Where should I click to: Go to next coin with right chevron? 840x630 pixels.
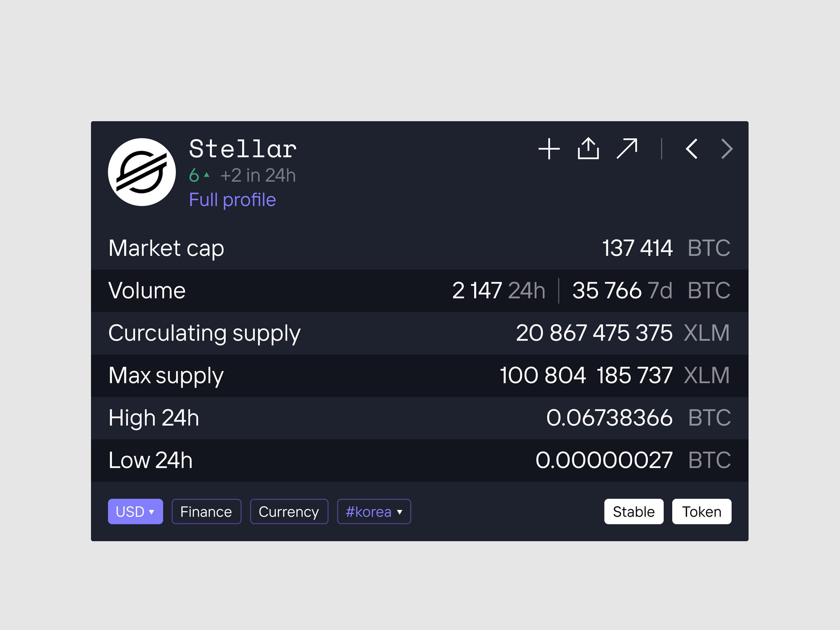727,149
